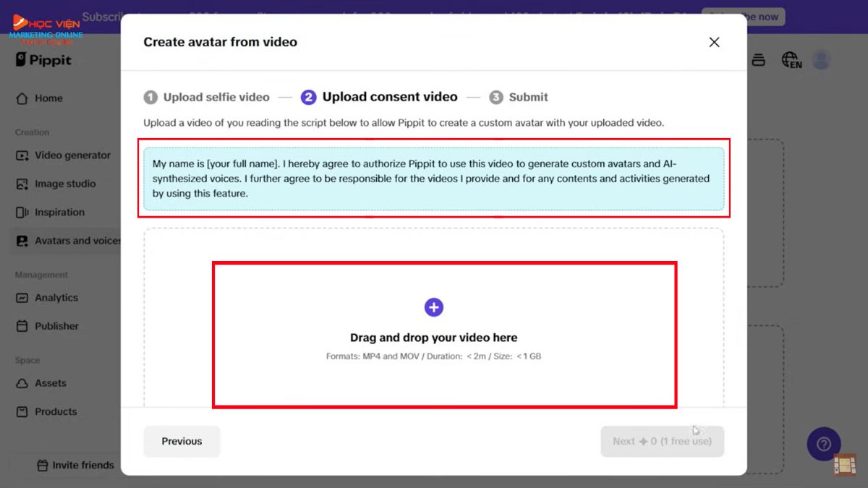Open the language globe EN icon
Viewport: 868px width, 488px height.
(792, 60)
